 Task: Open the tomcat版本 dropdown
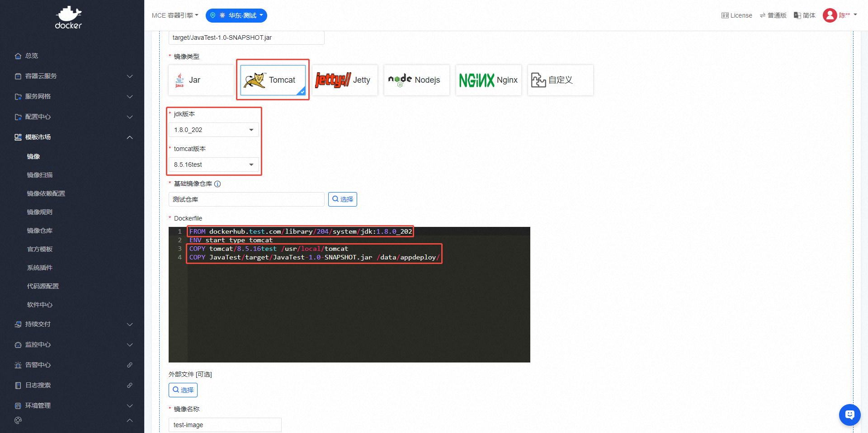(x=214, y=165)
